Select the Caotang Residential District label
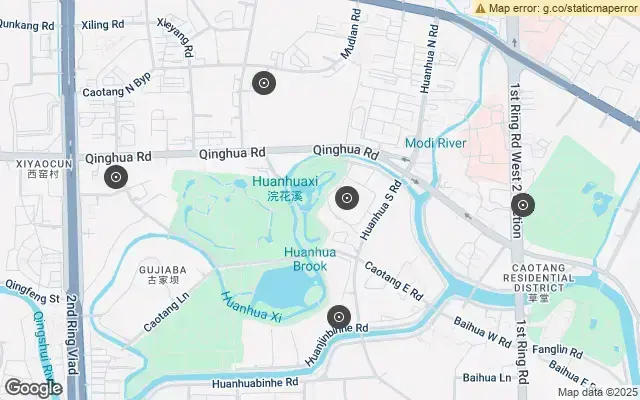The image size is (640, 400). (538, 283)
